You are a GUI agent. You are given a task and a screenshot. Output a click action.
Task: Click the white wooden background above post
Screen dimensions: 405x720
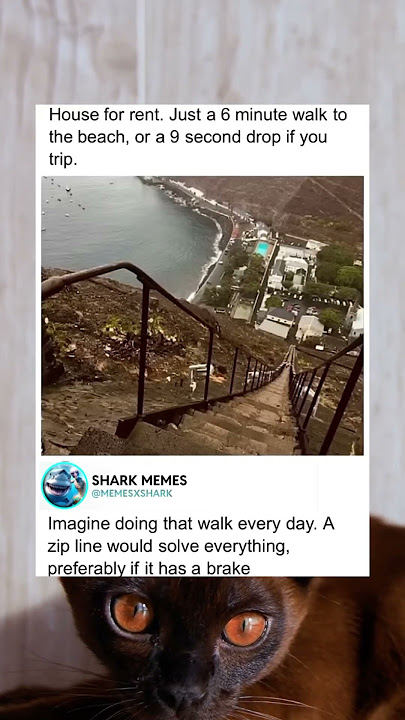202,51
